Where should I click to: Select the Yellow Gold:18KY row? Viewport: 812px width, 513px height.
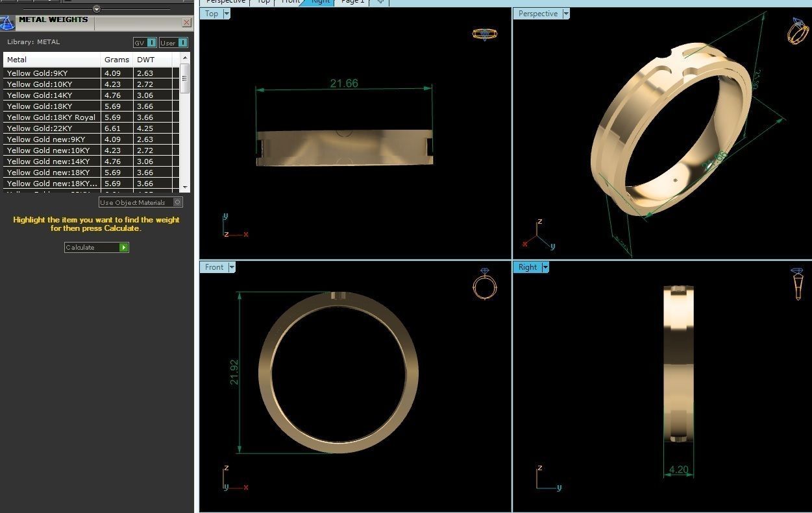coord(91,106)
